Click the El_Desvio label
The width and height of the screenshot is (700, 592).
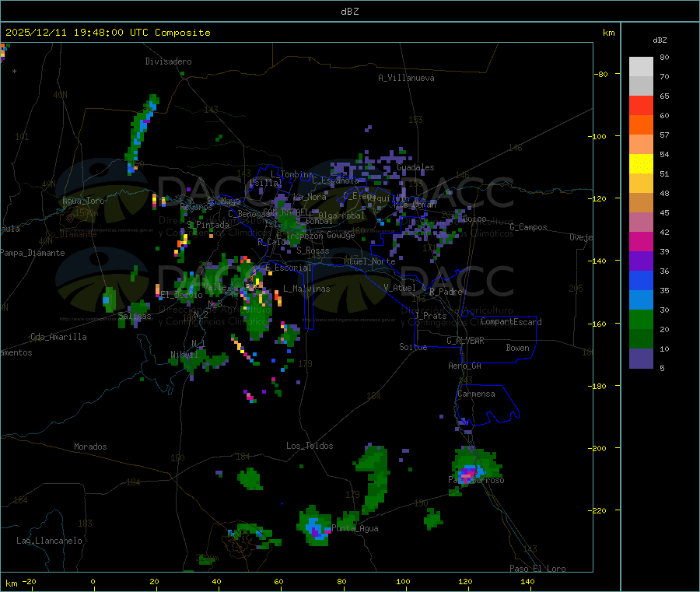point(182,295)
